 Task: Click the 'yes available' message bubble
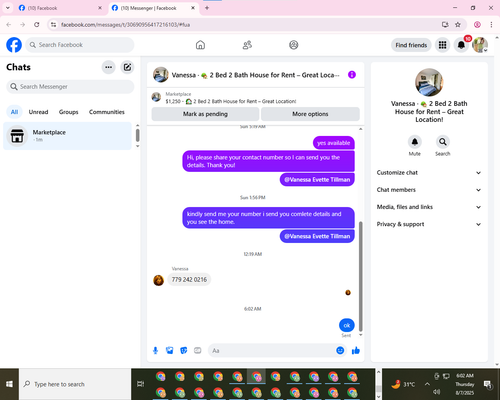(x=334, y=143)
